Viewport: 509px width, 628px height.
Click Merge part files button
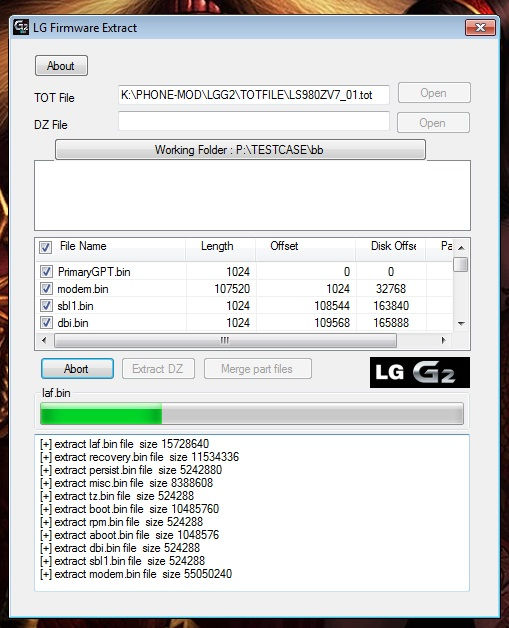(258, 368)
